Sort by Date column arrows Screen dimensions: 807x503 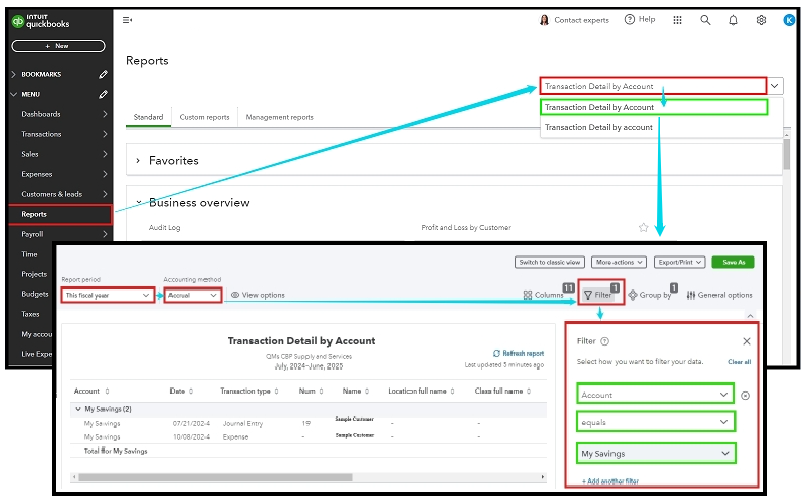[191, 391]
